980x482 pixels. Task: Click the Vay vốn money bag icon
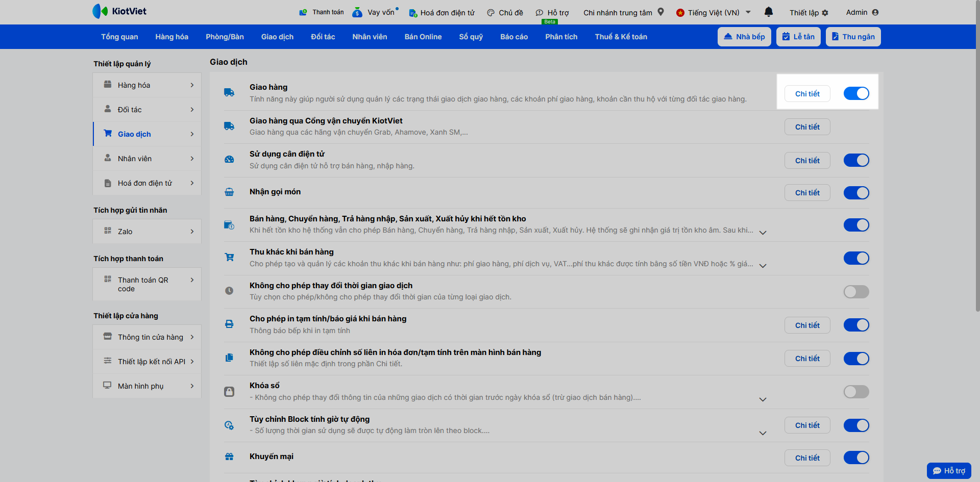[x=357, y=12]
